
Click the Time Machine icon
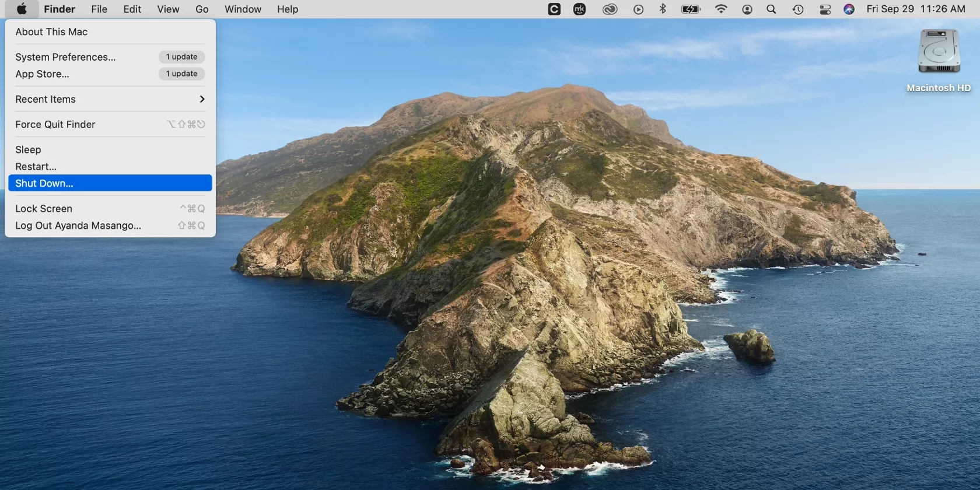tap(798, 9)
